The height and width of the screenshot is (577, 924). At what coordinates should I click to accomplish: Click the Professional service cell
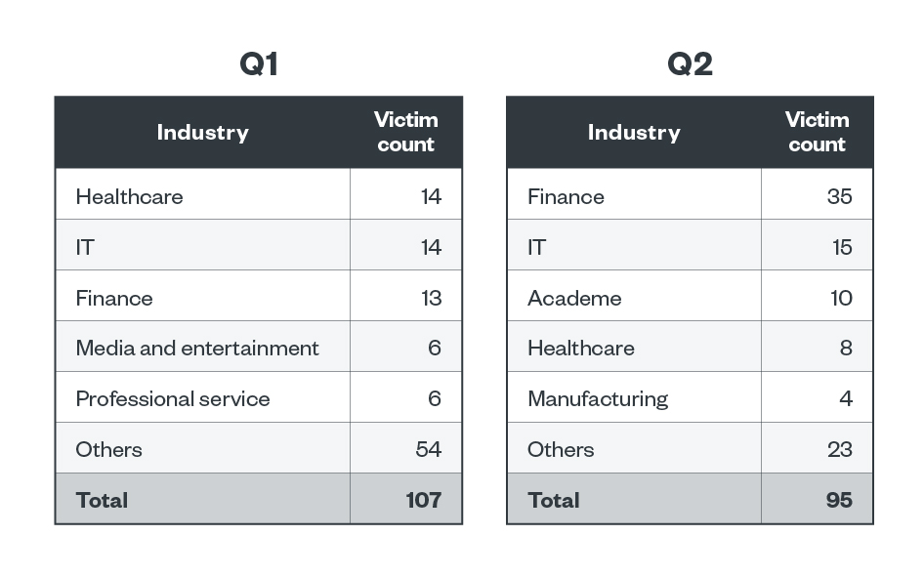click(173, 399)
